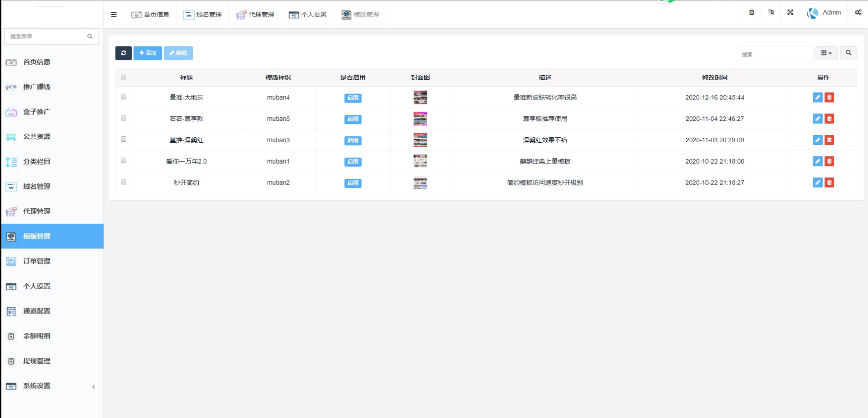Open the column display dropdown
Screen dimensions: 868x418
826,53
